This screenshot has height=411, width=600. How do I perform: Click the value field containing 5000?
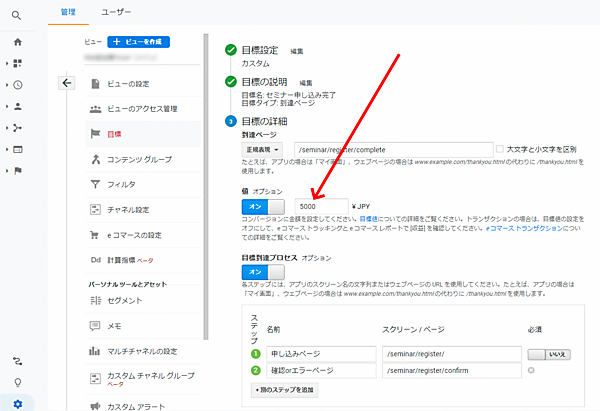[321, 205]
